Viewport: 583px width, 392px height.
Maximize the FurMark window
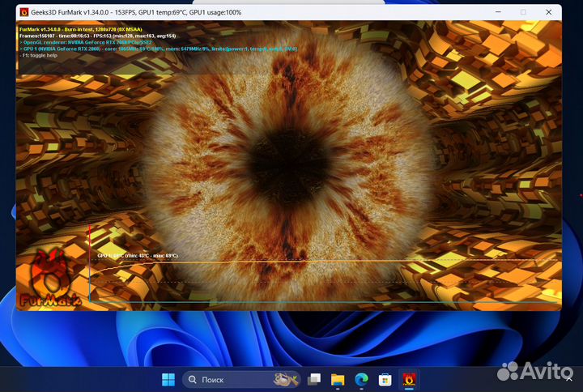click(523, 12)
